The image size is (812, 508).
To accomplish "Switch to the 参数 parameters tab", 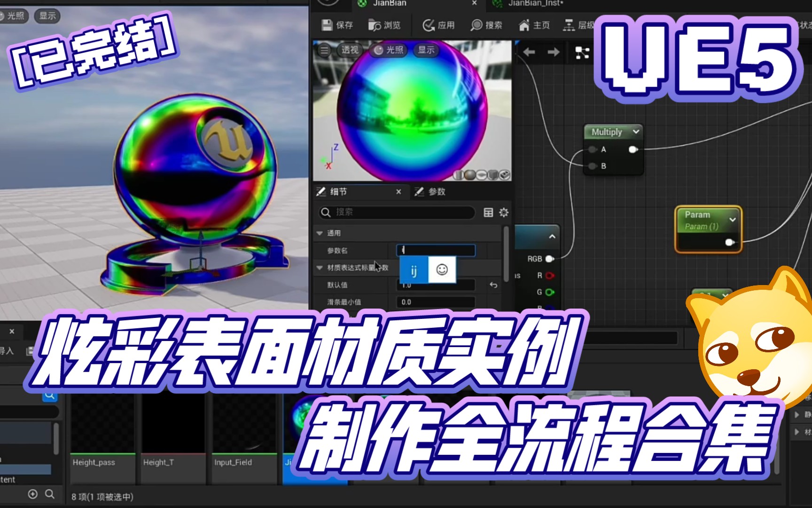I will [430, 191].
